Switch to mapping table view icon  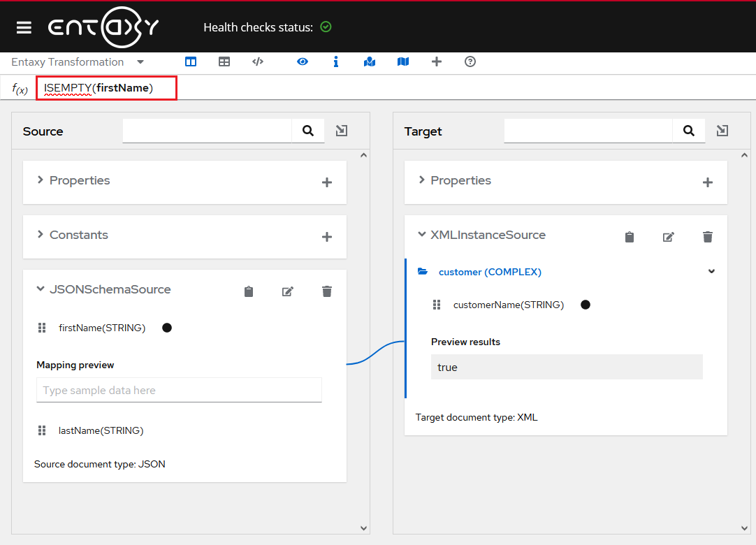[224, 61]
